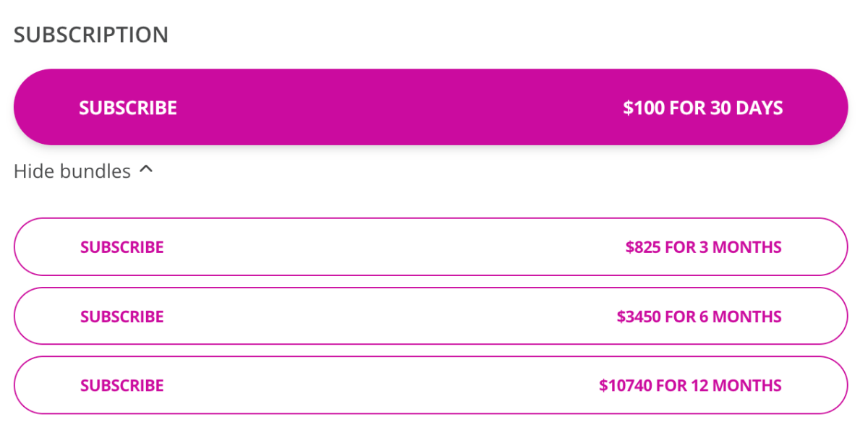The image size is (868, 443).
Task: Subscribe to the six-month outlined bundle
Action: pos(430,317)
